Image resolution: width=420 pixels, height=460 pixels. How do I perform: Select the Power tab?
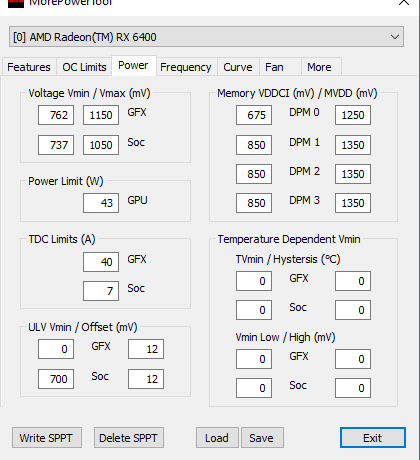coord(133,66)
